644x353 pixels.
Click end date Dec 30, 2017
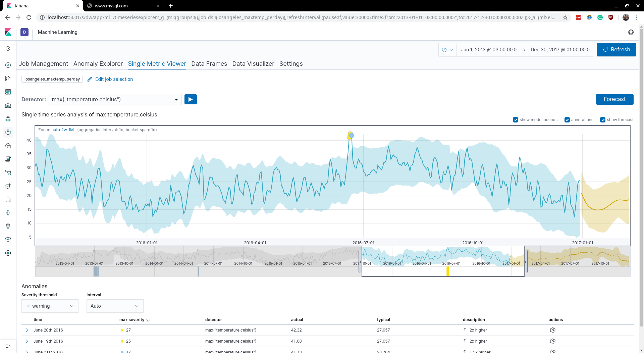pyautogui.click(x=560, y=50)
